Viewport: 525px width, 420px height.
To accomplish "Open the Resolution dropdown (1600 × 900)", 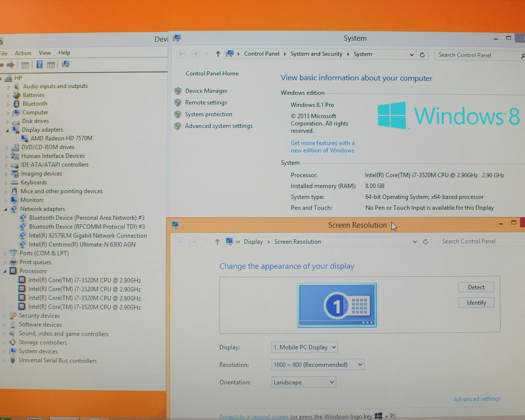I will (x=318, y=365).
